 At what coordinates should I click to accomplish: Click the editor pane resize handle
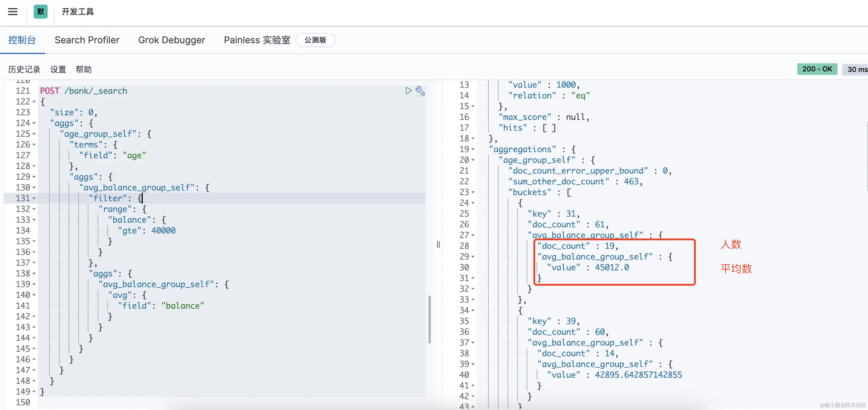point(438,244)
